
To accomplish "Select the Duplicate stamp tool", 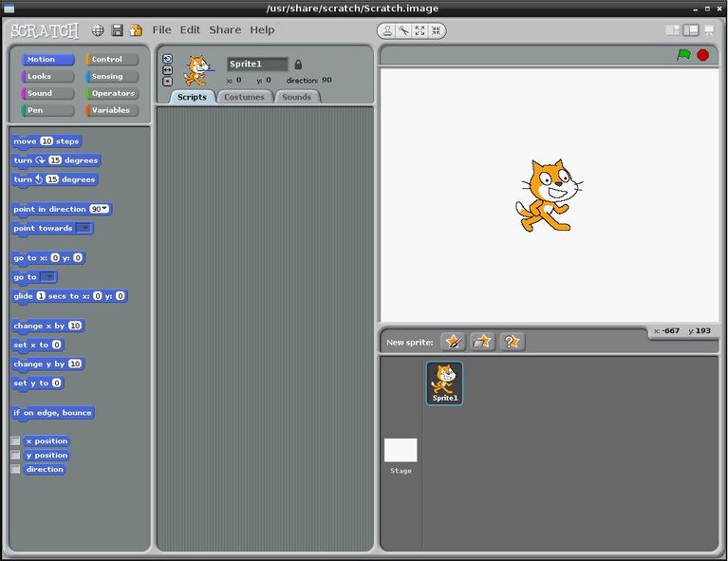I will (387, 30).
